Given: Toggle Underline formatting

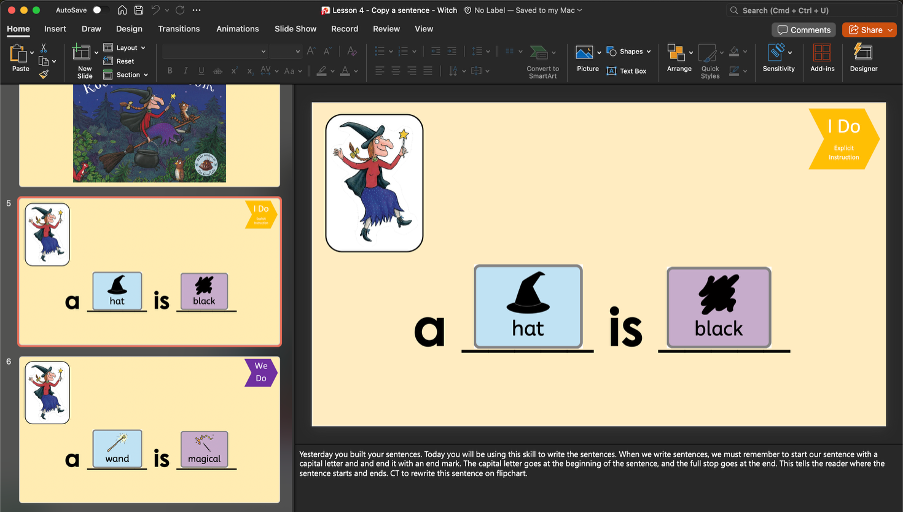Looking at the screenshot, I should point(201,71).
